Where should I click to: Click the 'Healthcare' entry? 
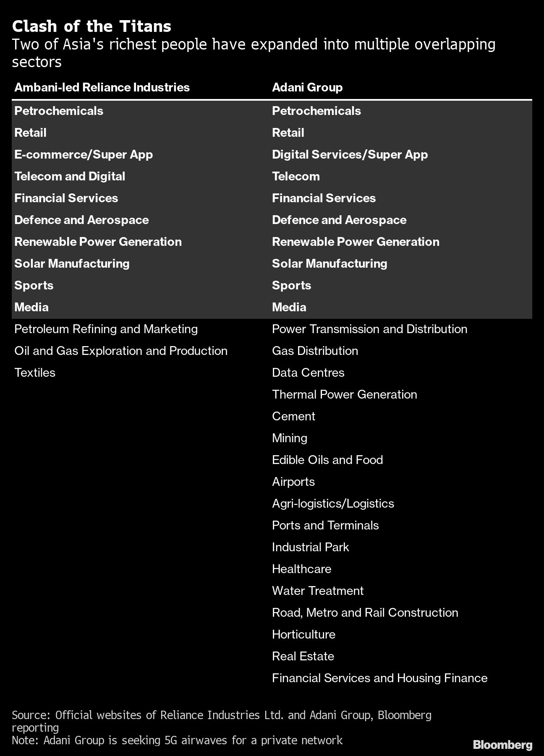tap(301, 569)
